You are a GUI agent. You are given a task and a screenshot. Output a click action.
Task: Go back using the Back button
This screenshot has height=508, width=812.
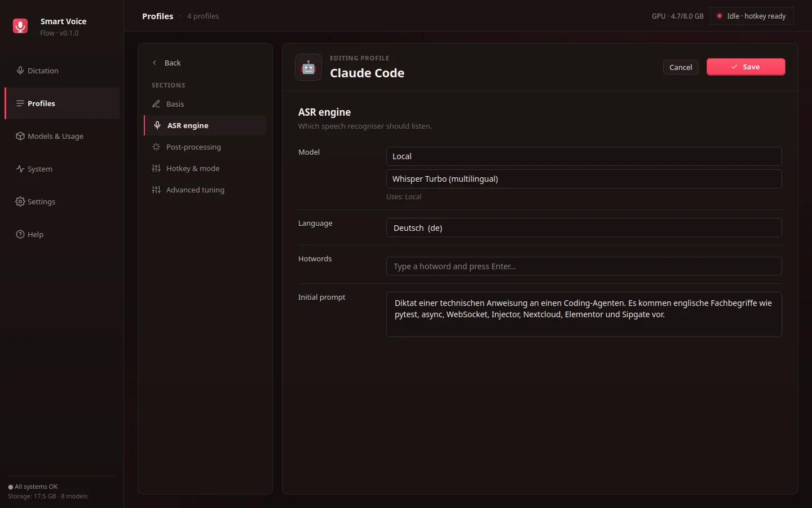(167, 63)
